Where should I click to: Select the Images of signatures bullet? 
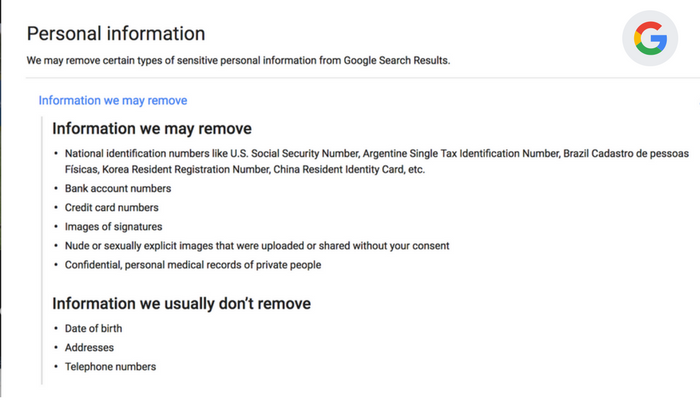pos(113,227)
